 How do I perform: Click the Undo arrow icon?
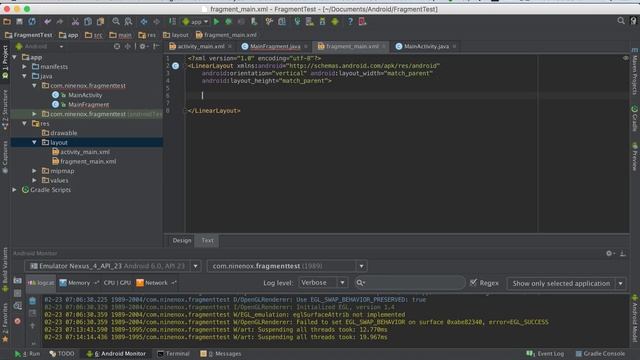pyautogui.click(x=48, y=21)
